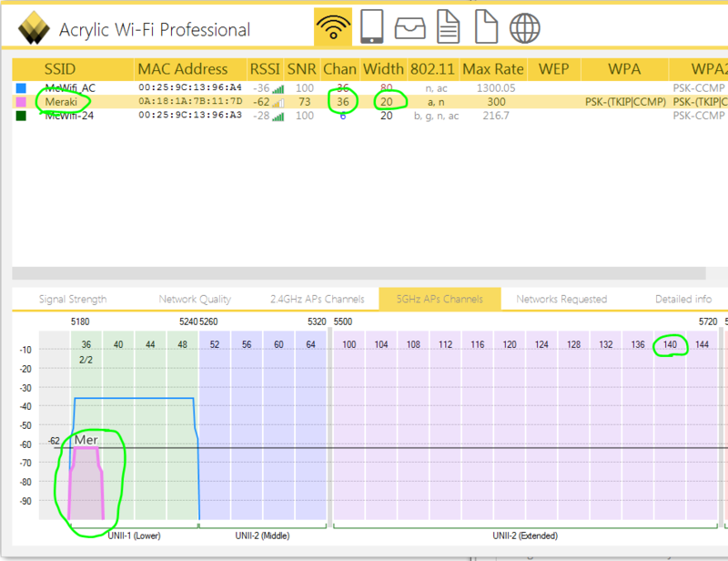The width and height of the screenshot is (728, 561).
Task: Sort by the SSID column header
Action: click(60, 69)
